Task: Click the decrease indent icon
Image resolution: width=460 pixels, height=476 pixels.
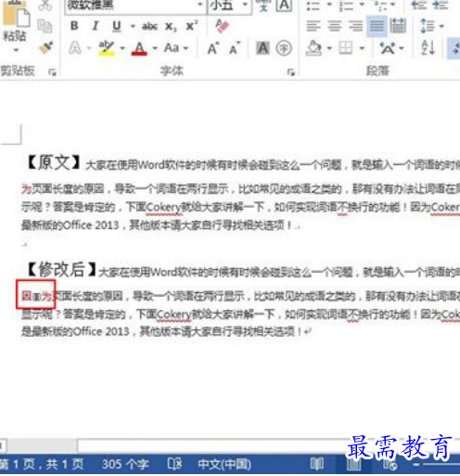Action: click(419, 5)
